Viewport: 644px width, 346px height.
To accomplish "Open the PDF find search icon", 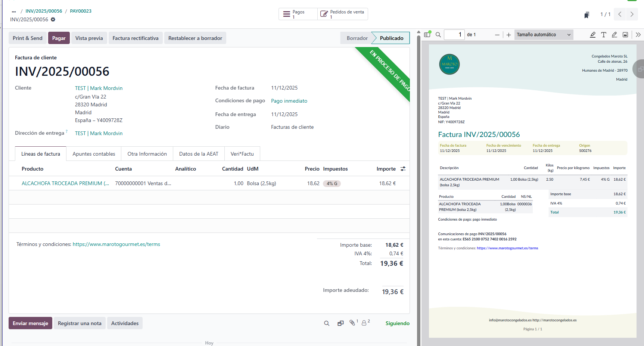I will [438, 35].
